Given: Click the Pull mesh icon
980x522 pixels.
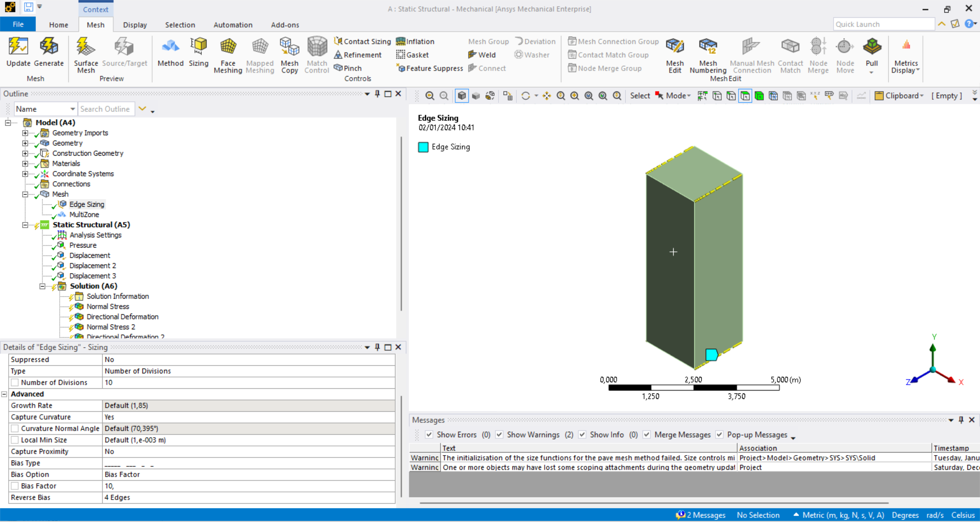Looking at the screenshot, I should tap(872, 54).
